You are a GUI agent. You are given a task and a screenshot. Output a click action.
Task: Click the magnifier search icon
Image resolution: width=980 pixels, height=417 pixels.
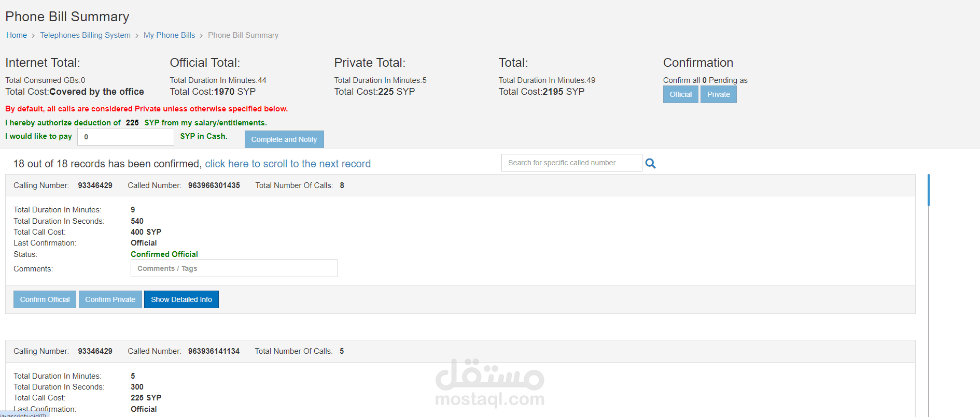650,163
